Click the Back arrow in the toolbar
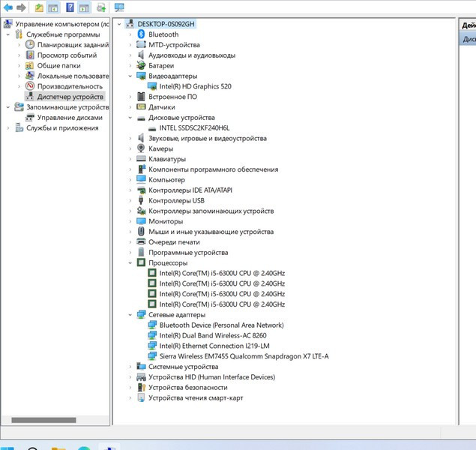The height and width of the screenshot is (450, 476). coord(7,7)
